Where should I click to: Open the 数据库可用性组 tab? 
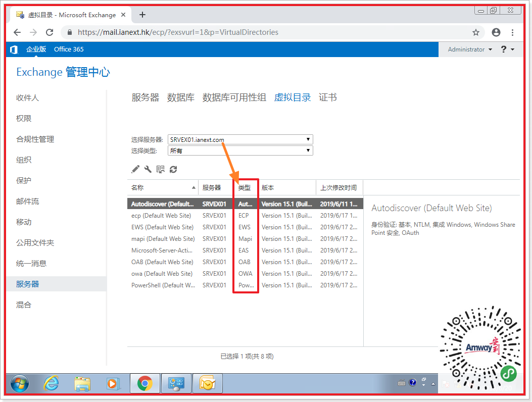[234, 97]
